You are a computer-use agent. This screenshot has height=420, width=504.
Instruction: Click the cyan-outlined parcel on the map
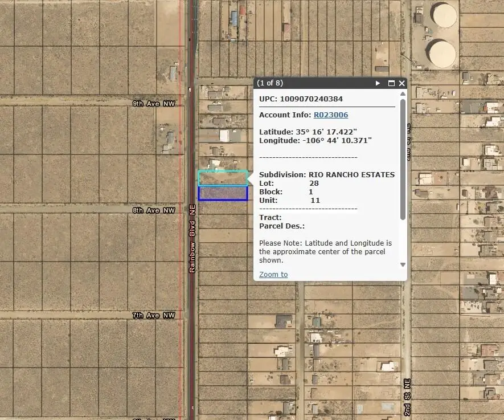[x=223, y=177]
